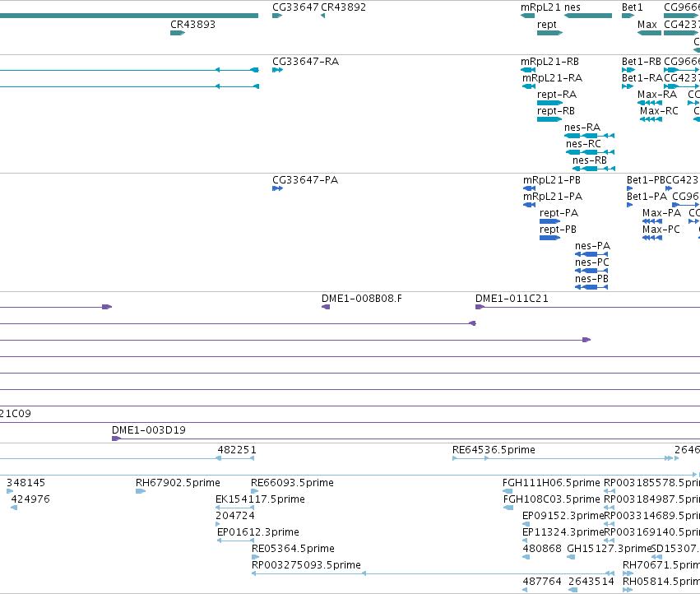The image size is (700, 594).
Task: Select transcript Max-RA
Action: point(650,103)
